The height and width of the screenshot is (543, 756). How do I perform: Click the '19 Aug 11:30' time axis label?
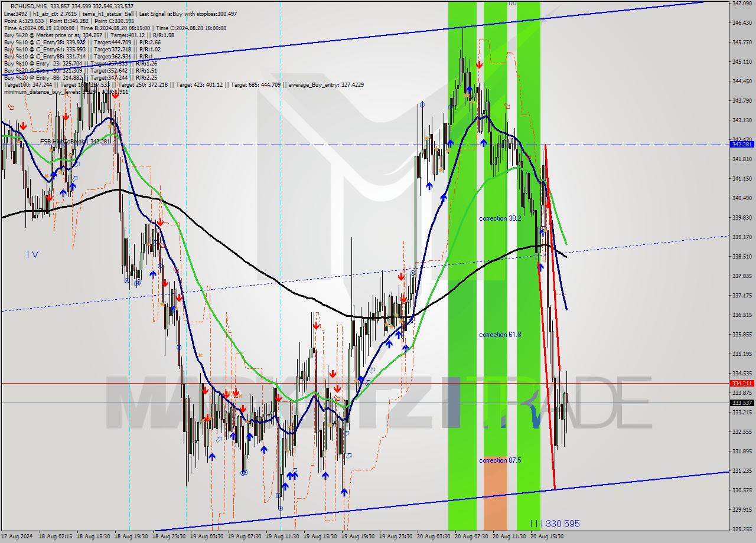click(282, 537)
